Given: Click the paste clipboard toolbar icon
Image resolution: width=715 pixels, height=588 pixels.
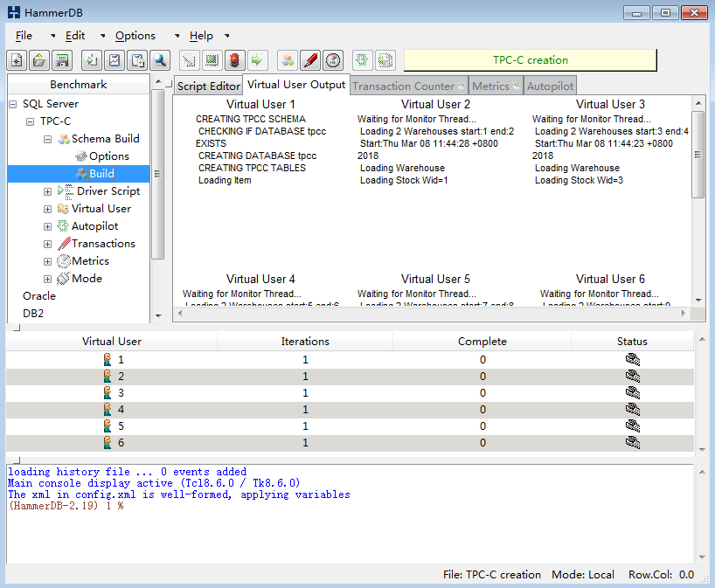Looking at the screenshot, I should [137, 60].
